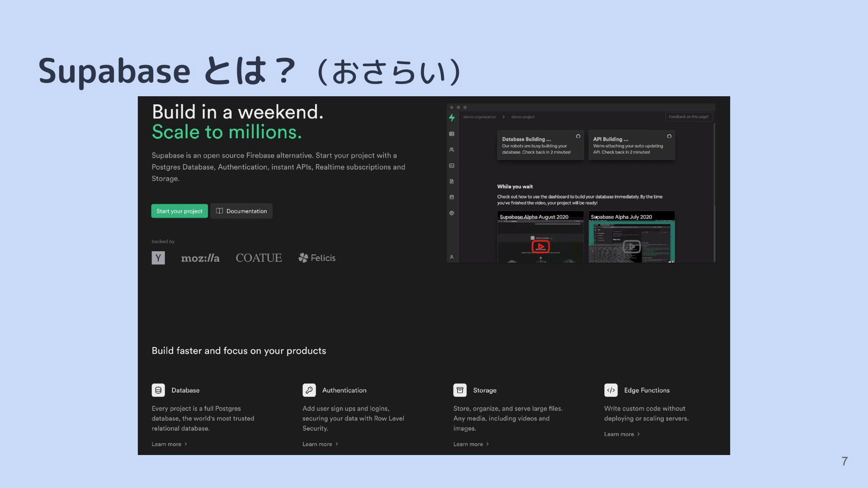Click the While you wait heading
This screenshot has width=868, height=488.
[x=515, y=187]
